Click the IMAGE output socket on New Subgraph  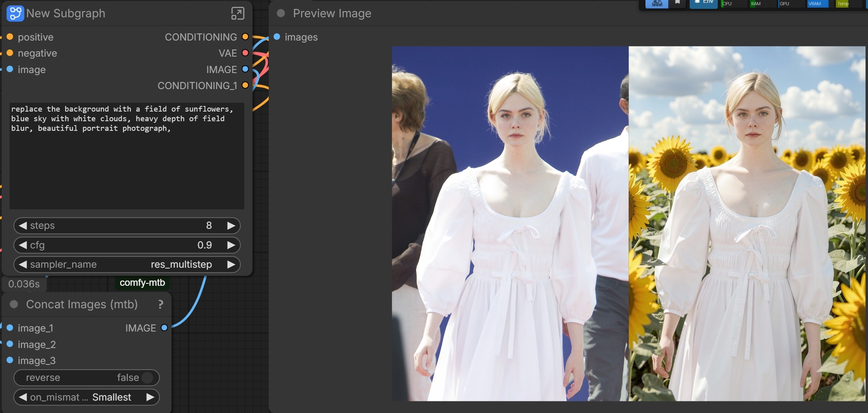coord(245,69)
